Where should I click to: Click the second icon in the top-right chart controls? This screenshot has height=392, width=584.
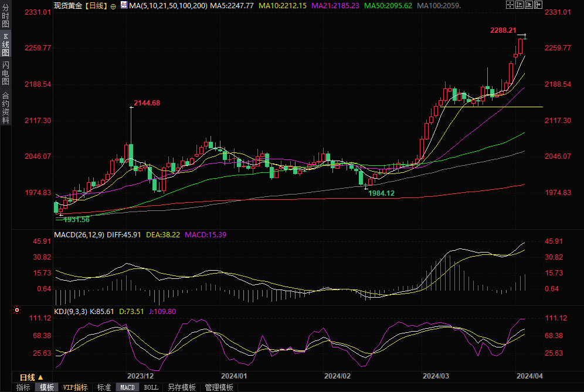519,5
